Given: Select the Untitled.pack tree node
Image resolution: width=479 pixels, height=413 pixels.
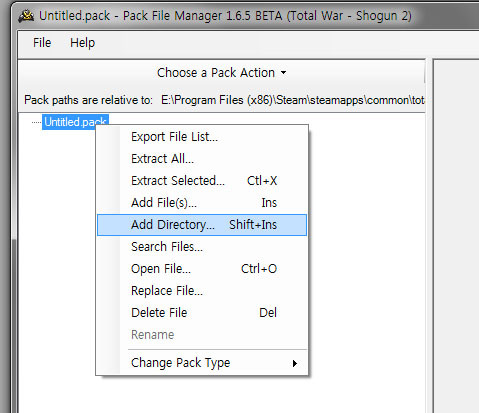Looking at the screenshot, I should coord(75,122).
